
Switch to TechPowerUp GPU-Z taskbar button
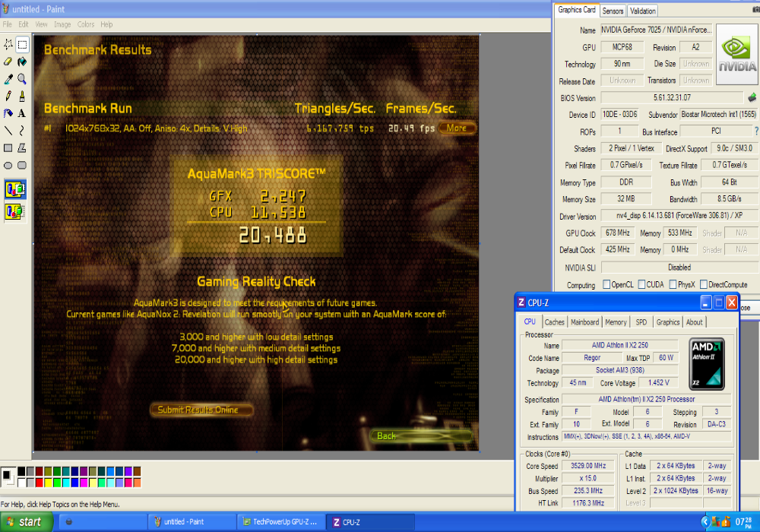click(x=280, y=522)
